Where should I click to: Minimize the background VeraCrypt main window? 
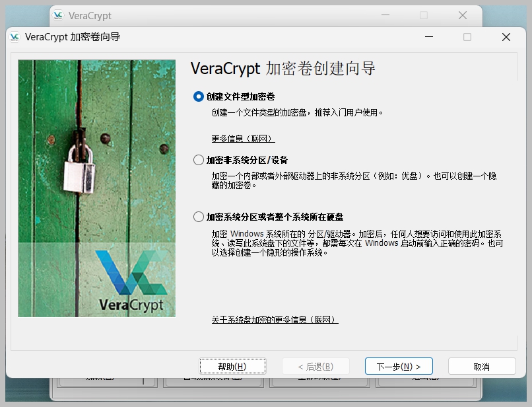[385, 15]
